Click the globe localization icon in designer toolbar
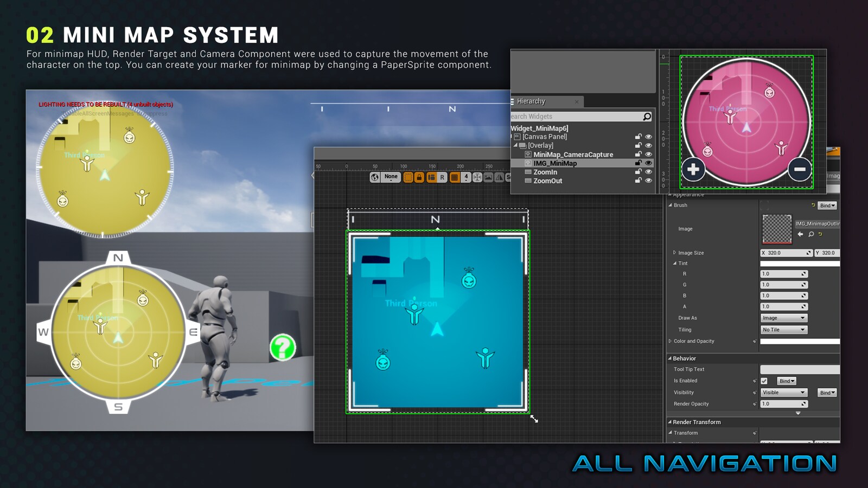Screen dimensions: 868x488 (x=375, y=177)
